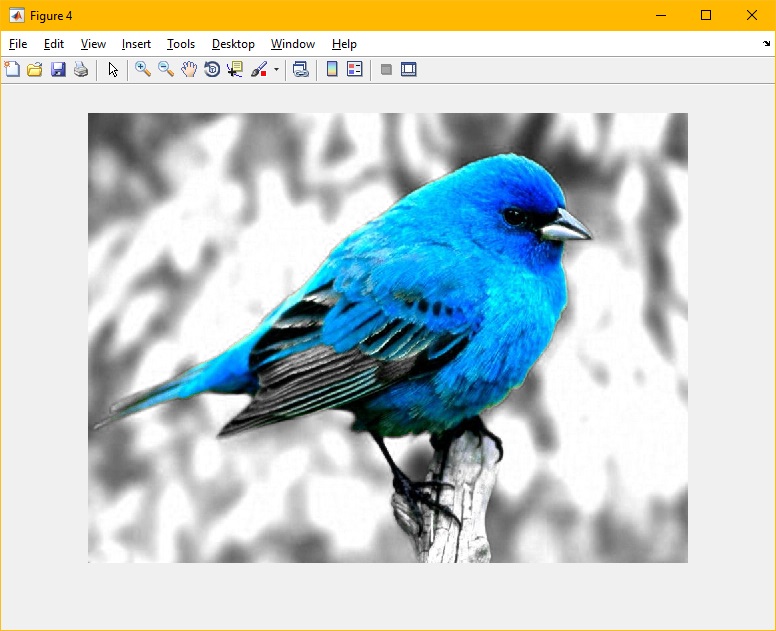Insert a Colorbar using the toolbar icon
The image size is (776, 631).
pyautogui.click(x=332, y=69)
